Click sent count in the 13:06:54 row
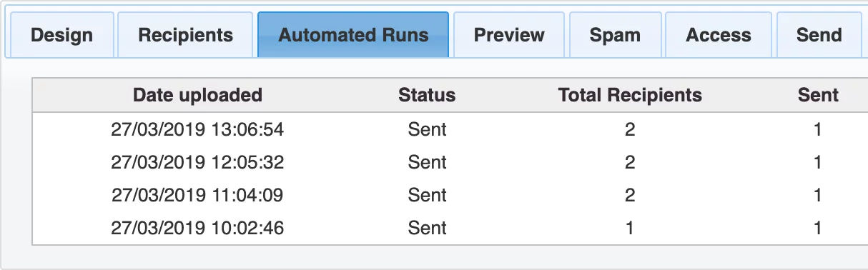Image resolution: width=868 pixels, height=270 pixels. (x=818, y=129)
